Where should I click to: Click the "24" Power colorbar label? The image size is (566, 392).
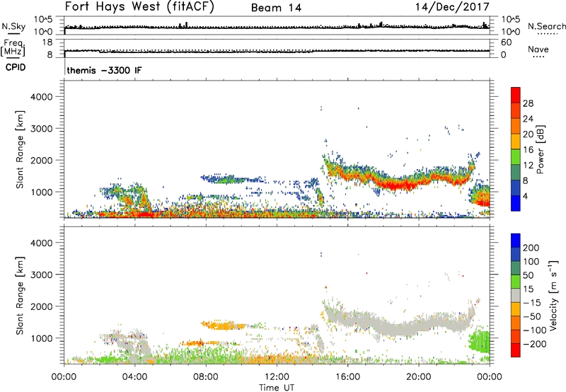coord(528,119)
